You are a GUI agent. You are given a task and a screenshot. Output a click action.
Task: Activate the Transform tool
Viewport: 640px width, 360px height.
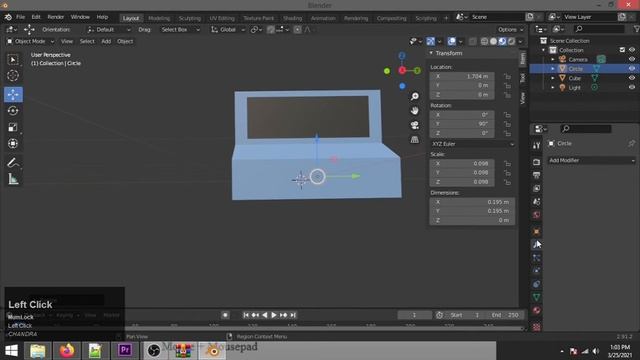[13, 143]
